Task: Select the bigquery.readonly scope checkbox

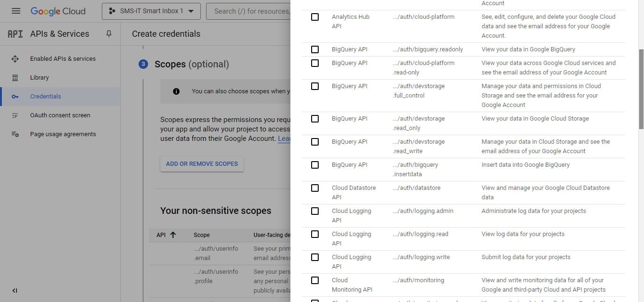Action: pos(315,49)
